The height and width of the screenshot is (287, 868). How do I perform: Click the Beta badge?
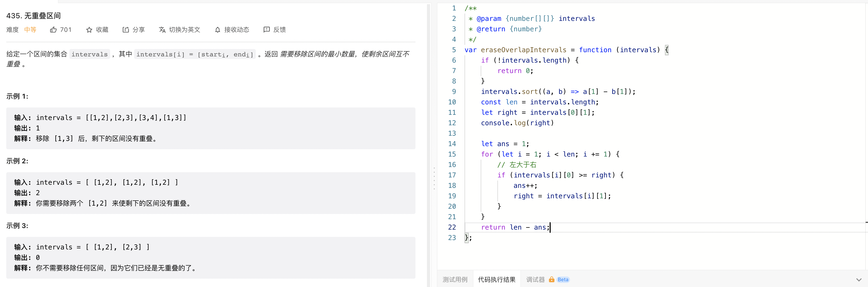click(x=563, y=280)
